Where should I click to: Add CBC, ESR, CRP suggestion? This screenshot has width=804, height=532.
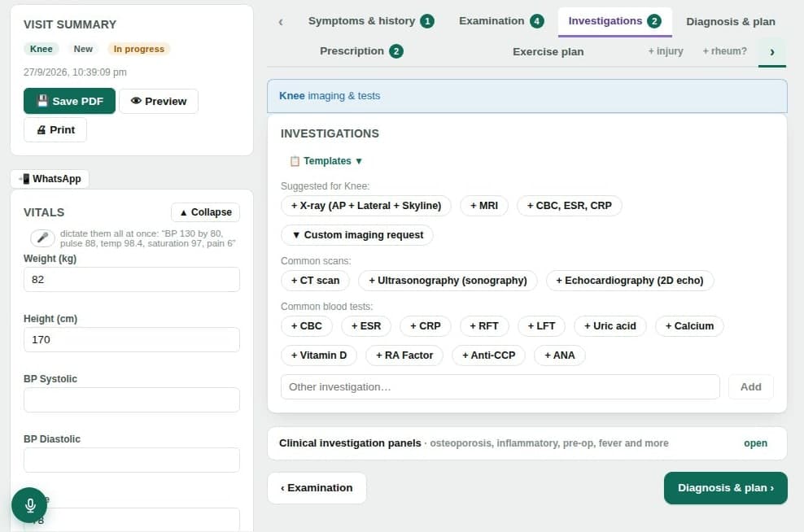(x=569, y=206)
